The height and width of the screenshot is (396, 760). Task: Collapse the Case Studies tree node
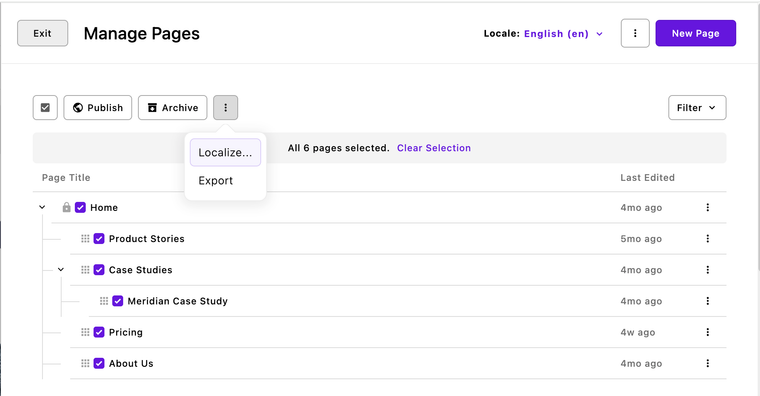tap(61, 269)
